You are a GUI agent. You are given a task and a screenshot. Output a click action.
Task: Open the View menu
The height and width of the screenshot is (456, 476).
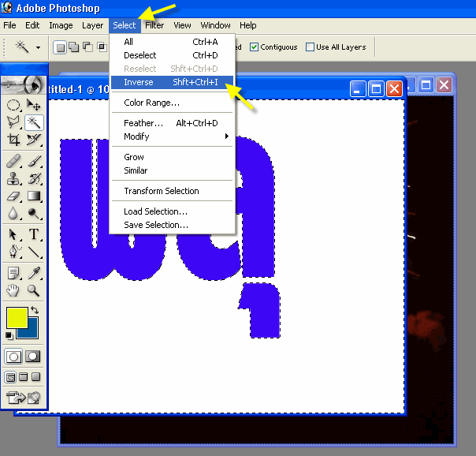[x=182, y=25]
